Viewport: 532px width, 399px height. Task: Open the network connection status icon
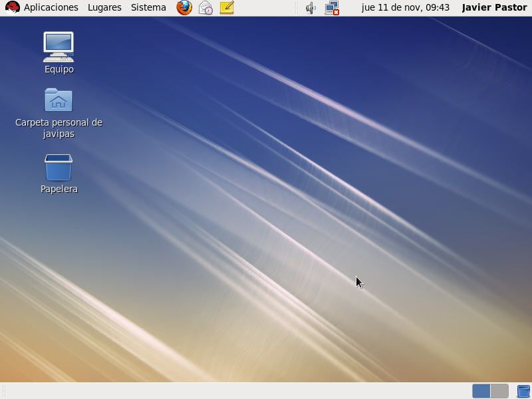(332, 8)
